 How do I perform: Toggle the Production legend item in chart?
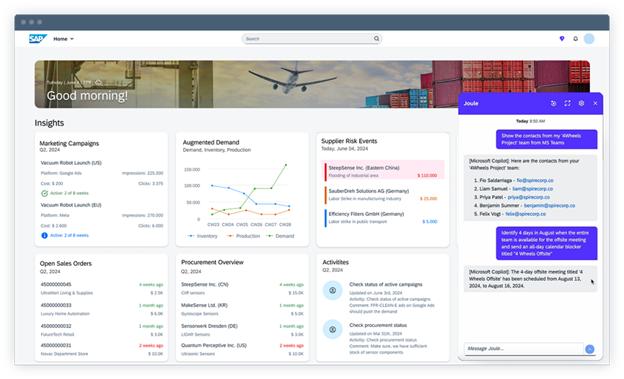click(244, 236)
